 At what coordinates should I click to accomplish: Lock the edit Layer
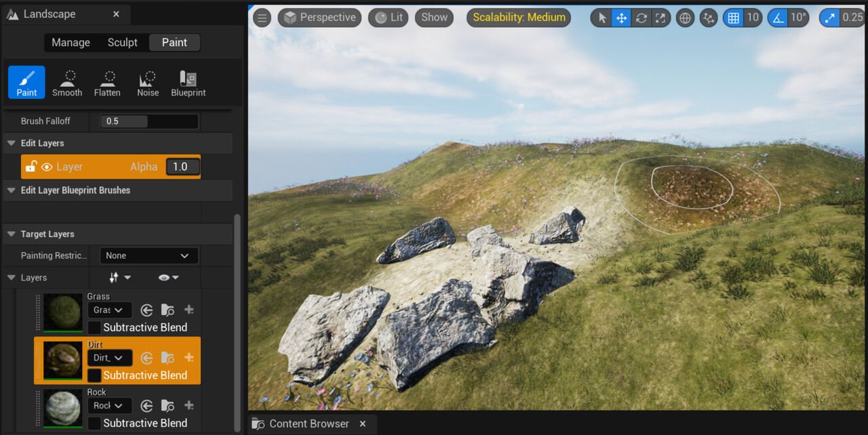point(30,166)
